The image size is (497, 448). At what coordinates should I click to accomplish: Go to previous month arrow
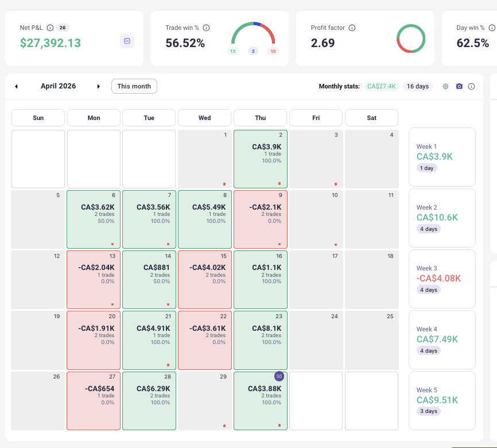click(17, 86)
